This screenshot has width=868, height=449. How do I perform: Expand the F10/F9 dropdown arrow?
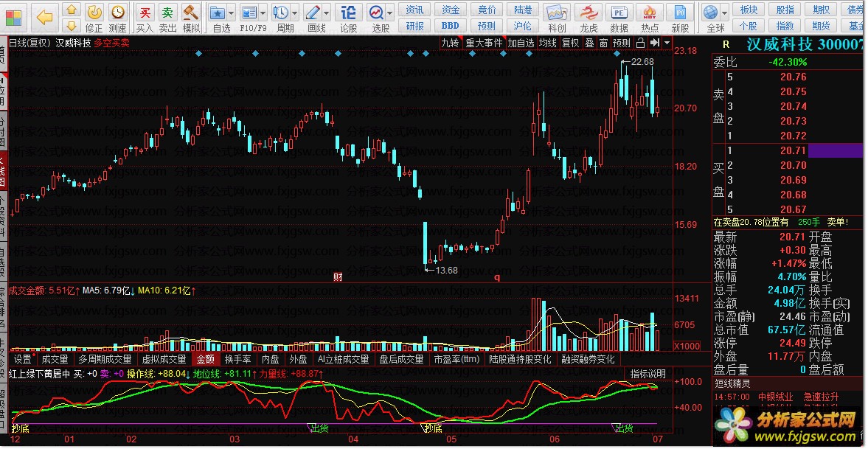point(263,13)
